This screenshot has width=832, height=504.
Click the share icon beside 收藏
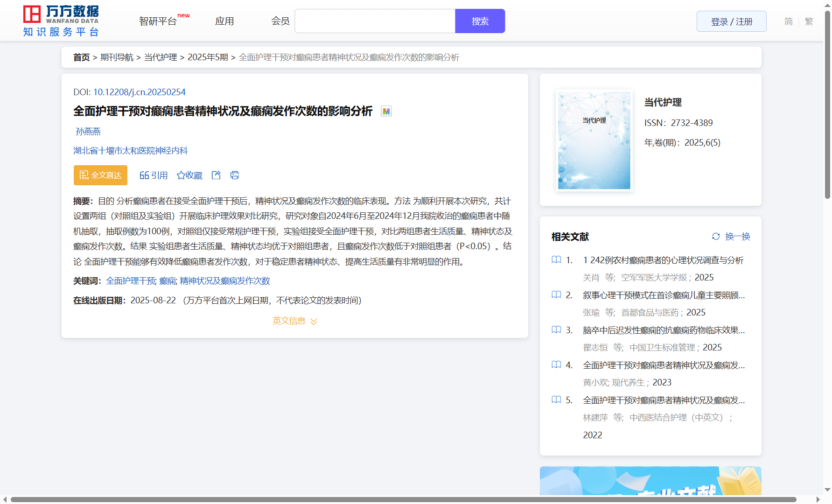(216, 175)
